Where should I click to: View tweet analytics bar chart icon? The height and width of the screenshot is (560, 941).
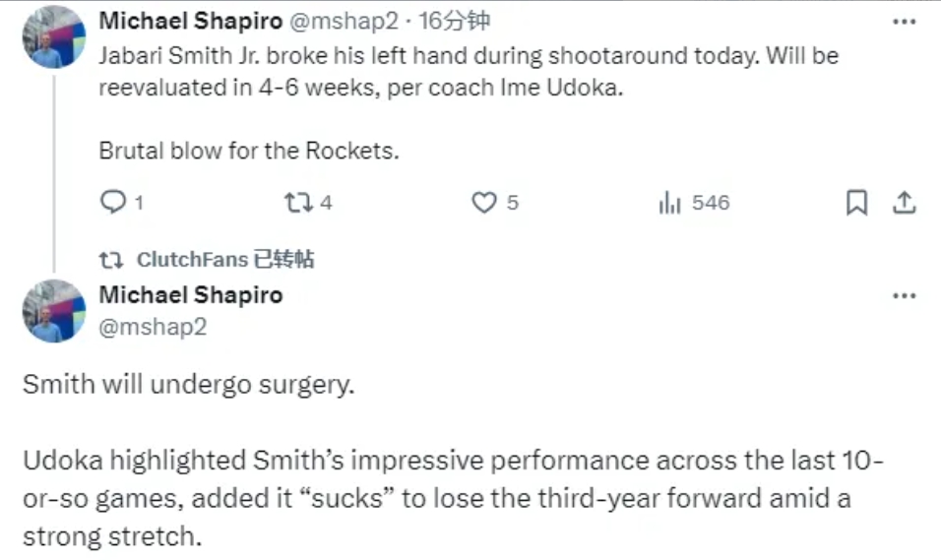669,203
